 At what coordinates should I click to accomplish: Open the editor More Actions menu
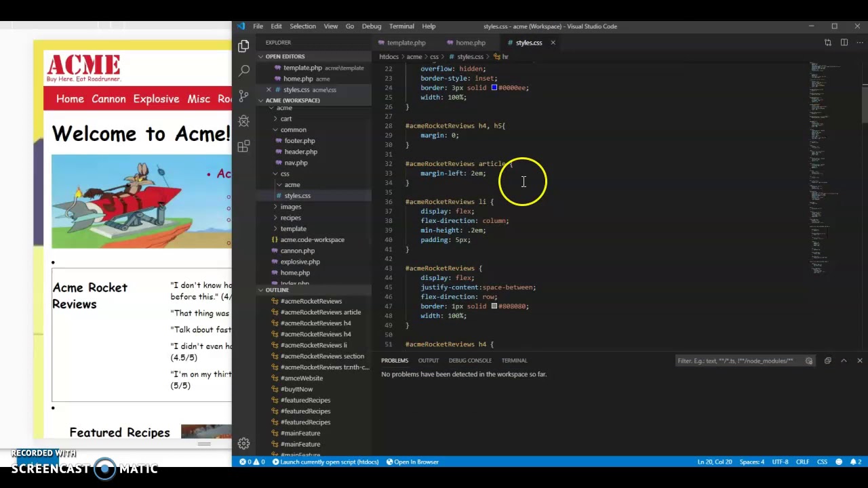click(860, 43)
